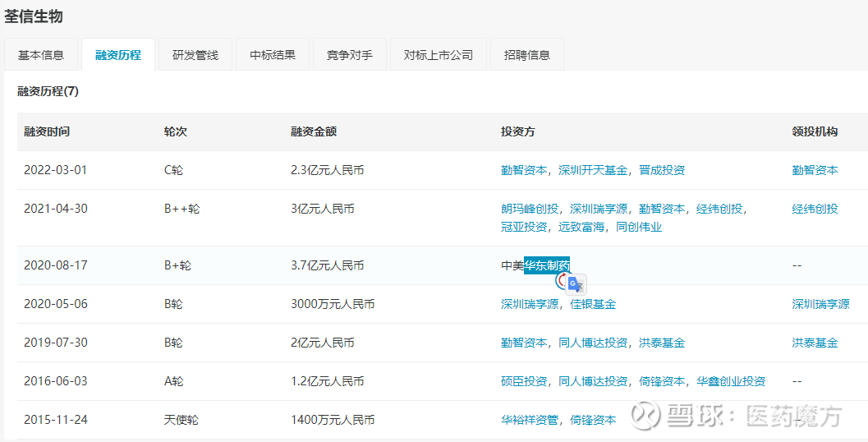This screenshot has width=868, height=442.
Task: Click the 2亿元人民币 amount cell
Action: pyautogui.click(x=322, y=343)
